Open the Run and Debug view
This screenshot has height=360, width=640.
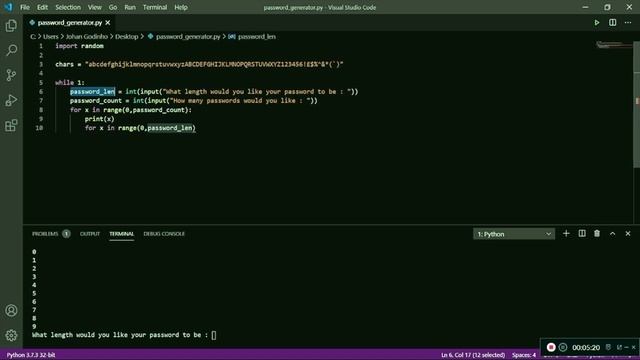pos(11,100)
